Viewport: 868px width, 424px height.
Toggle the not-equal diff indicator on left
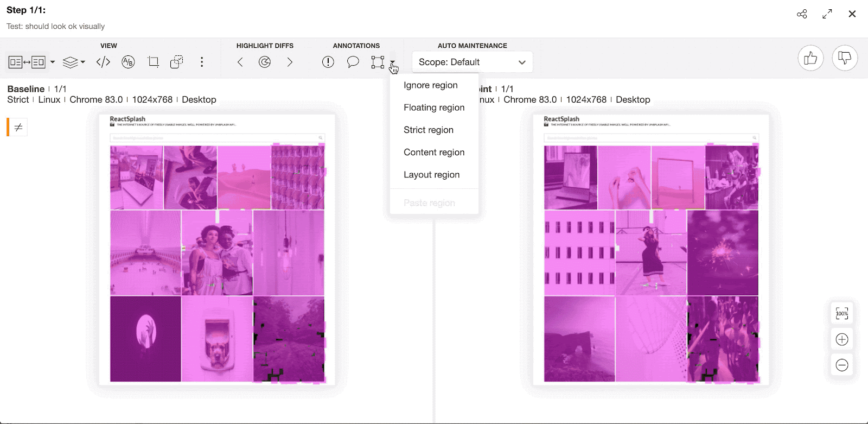[x=18, y=127]
